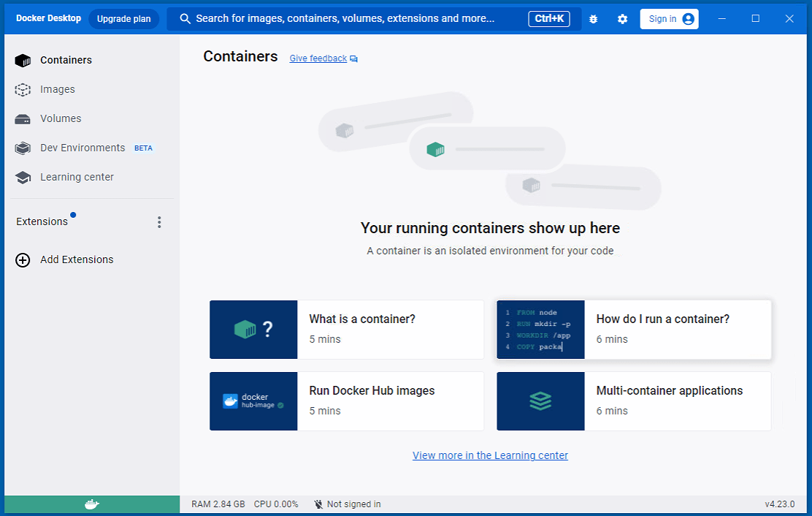Screen dimensions: 812x516
Task: Open the Give feedback link
Action: click(x=318, y=58)
